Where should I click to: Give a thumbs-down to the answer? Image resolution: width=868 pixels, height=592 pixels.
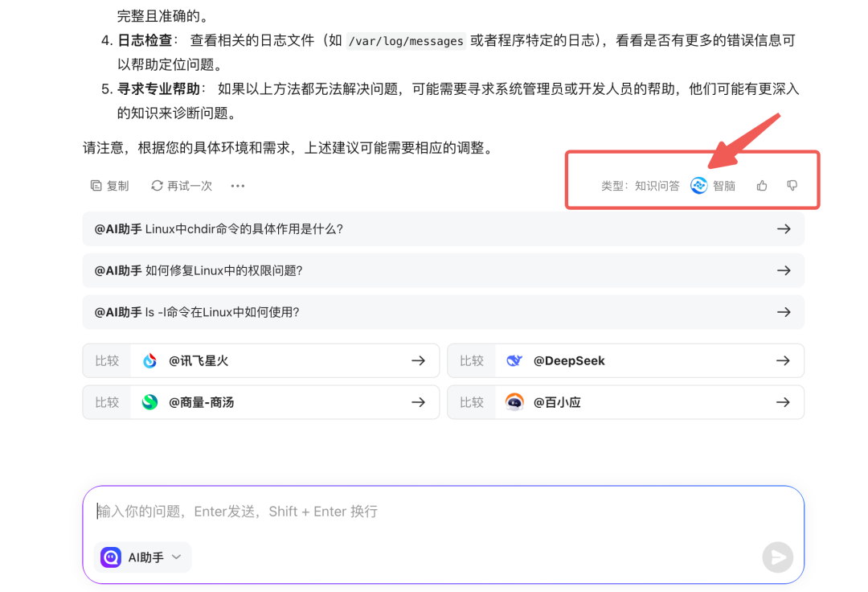coord(792,185)
